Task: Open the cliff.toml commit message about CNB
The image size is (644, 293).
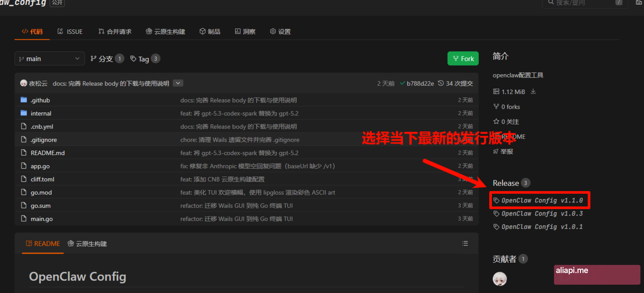Action: [x=222, y=179]
